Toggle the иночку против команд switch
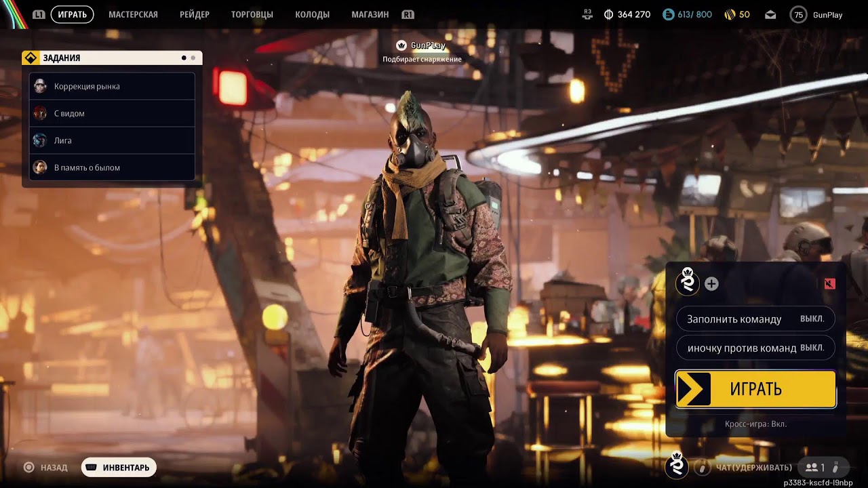 [x=755, y=348]
